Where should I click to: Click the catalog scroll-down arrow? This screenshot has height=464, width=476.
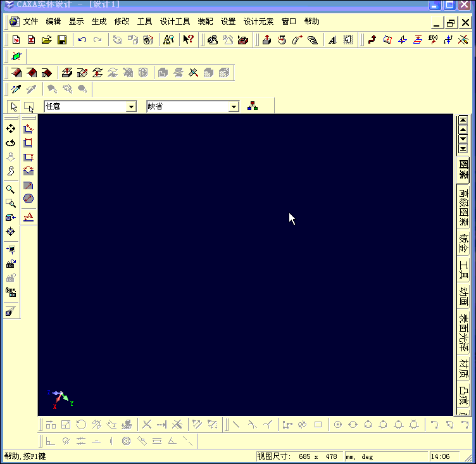tap(463, 139)
